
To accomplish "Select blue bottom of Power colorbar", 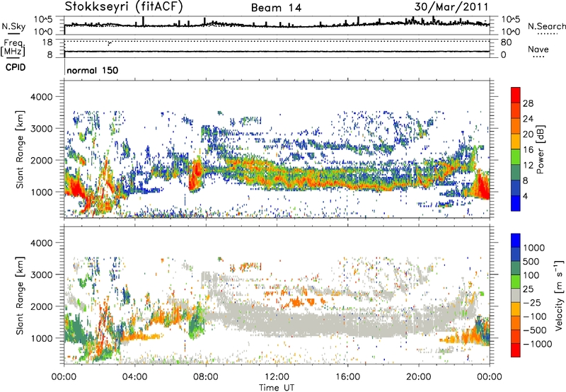I will point(516,204).
